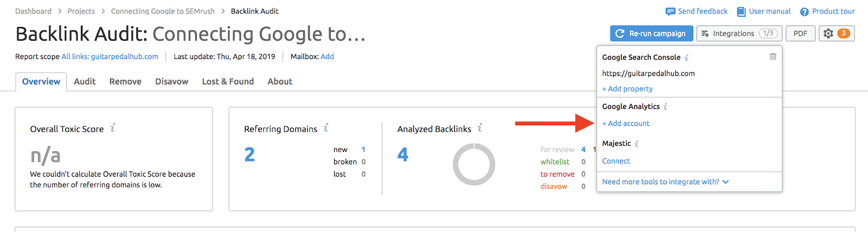
Task: Click info icon next to Google Analytics
Action: click(666, 107)
